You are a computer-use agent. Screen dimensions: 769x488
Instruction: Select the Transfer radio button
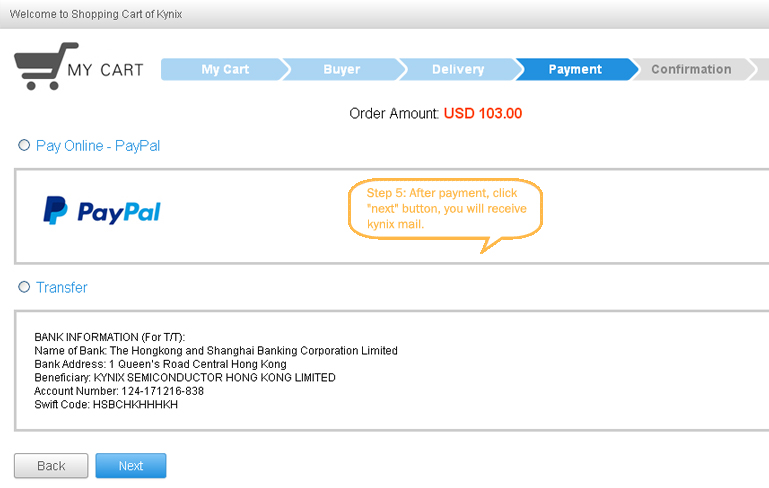click(24, 288)
